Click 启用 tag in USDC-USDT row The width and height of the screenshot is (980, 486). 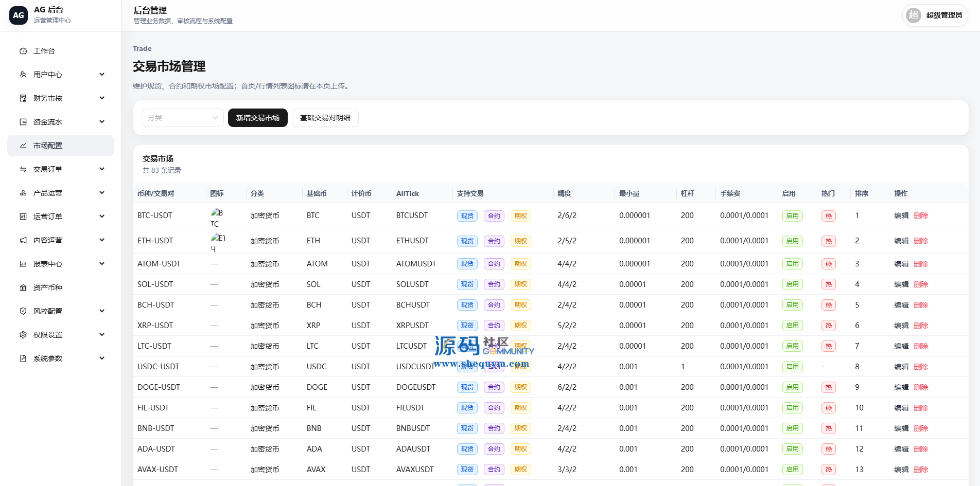pos(793,367)
